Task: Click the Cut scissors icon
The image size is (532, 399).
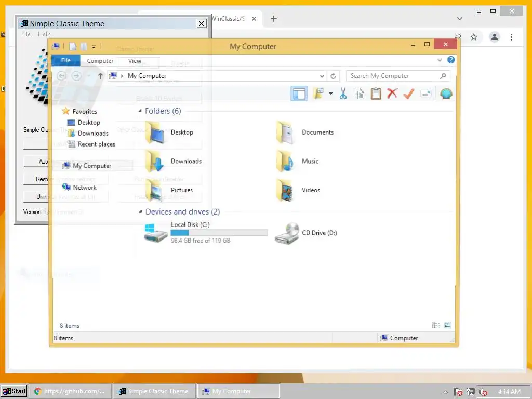Action: pyautogui.click(x=343, y=94)
